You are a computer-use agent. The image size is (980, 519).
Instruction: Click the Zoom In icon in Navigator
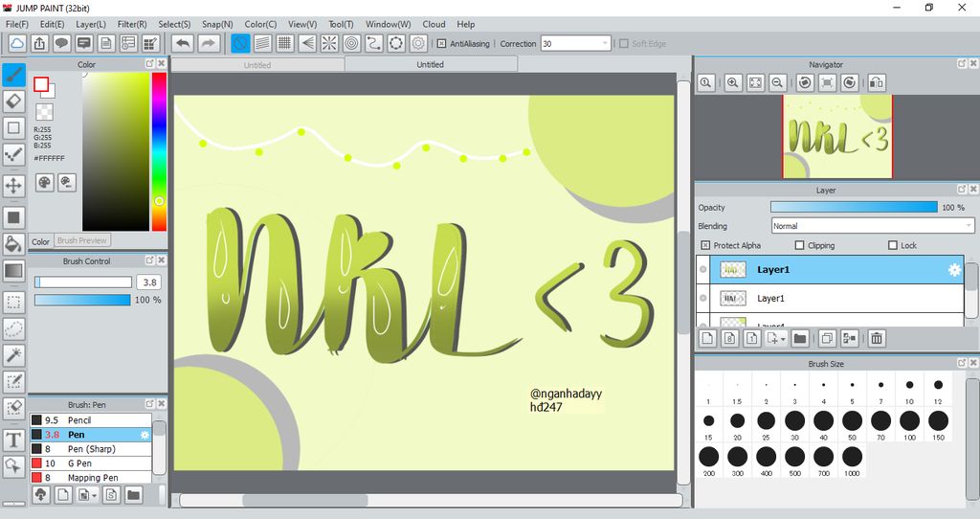[733, 82]
